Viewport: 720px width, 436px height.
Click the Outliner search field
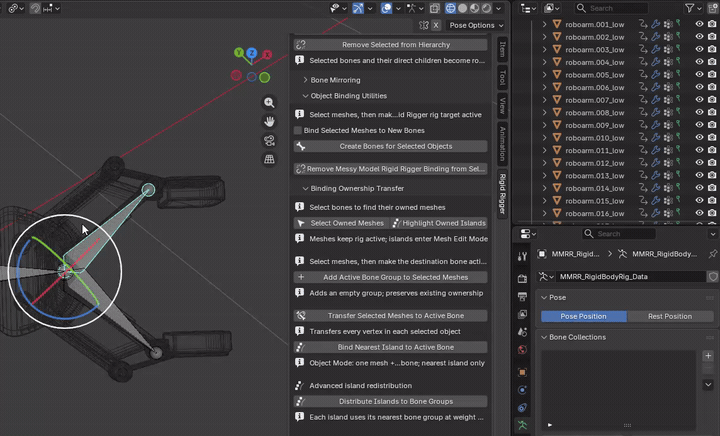tap(611, 8)
